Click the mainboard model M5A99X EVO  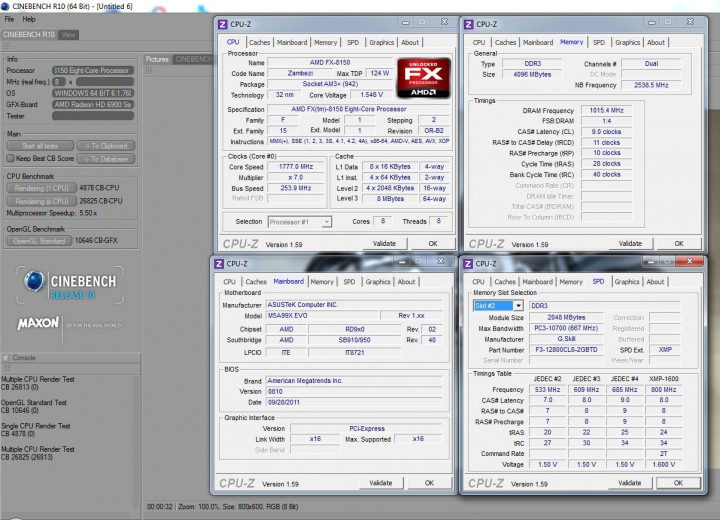(322, 316)
